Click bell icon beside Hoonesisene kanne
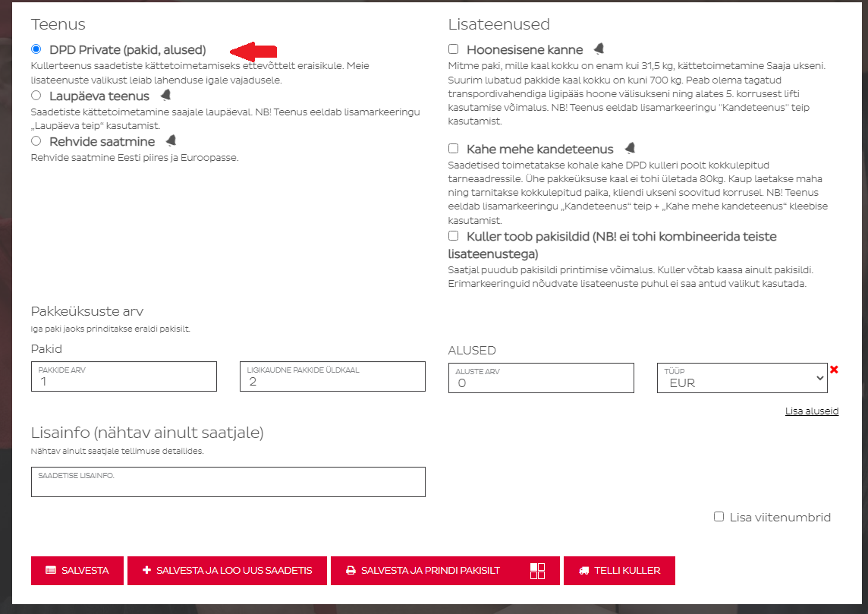 click(599, 49)
